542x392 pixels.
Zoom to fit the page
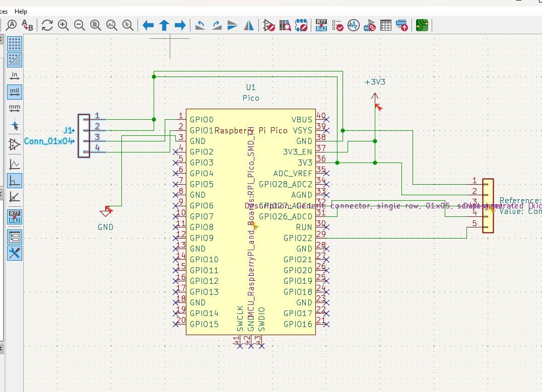coord(96,25)
